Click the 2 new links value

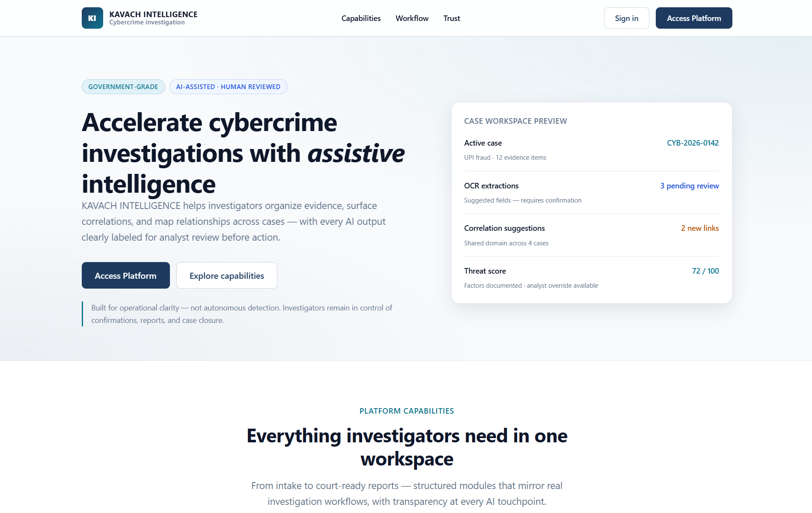coord(700,228)
